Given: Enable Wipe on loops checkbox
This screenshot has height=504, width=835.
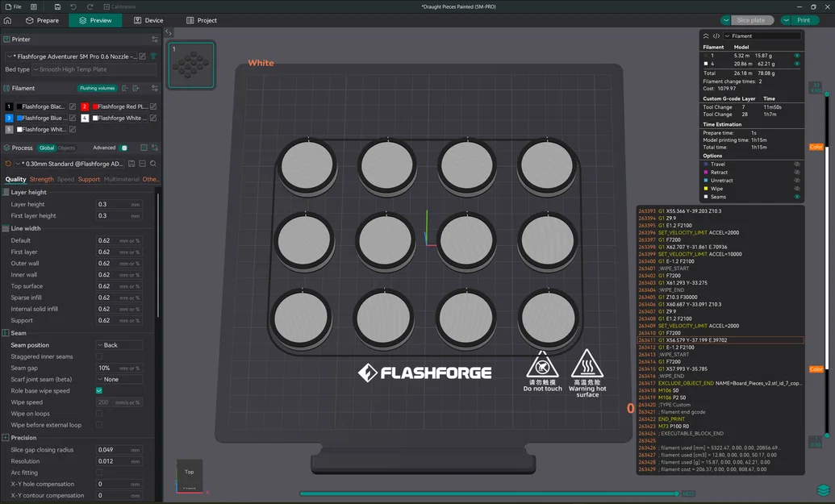Looking at the screenshot, I should click(99, 414).
